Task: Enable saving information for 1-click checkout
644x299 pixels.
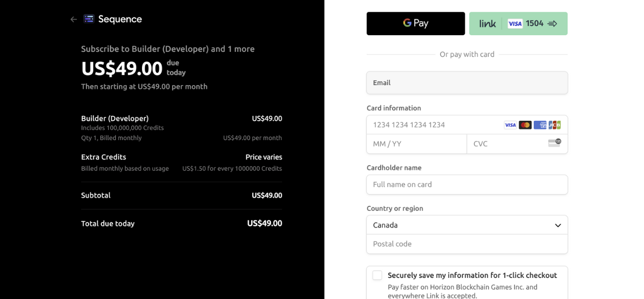Action: coord(377,275)
